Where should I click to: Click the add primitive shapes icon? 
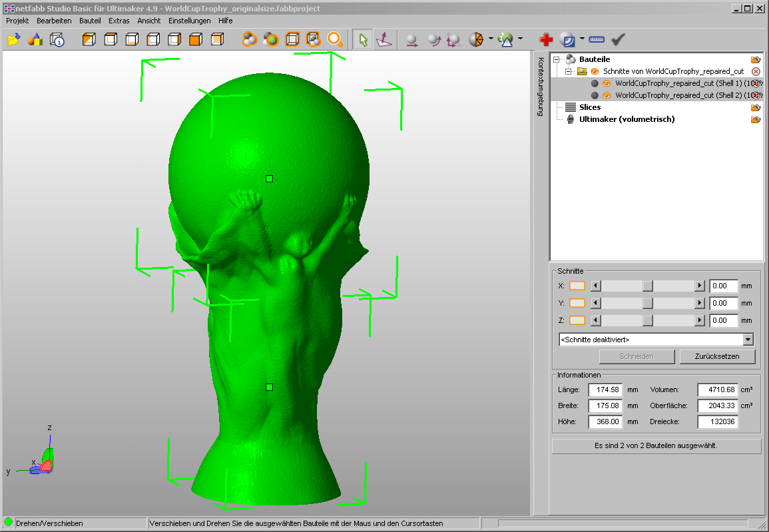tap(35, 39)
